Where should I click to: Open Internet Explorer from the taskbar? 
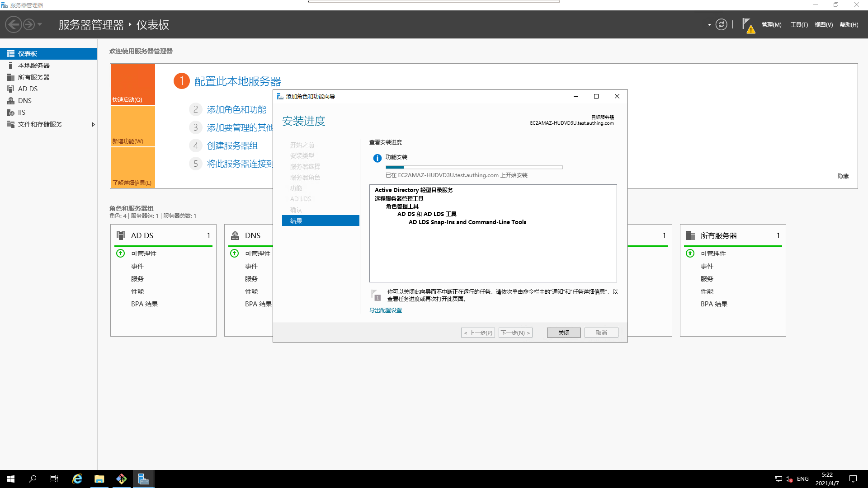tap(77, 479)
